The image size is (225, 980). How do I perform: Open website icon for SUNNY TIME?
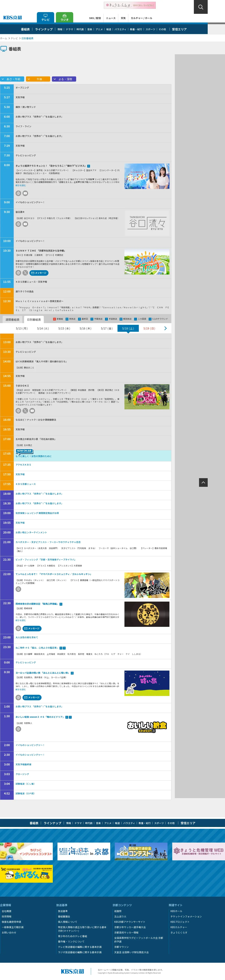[18, 273]
